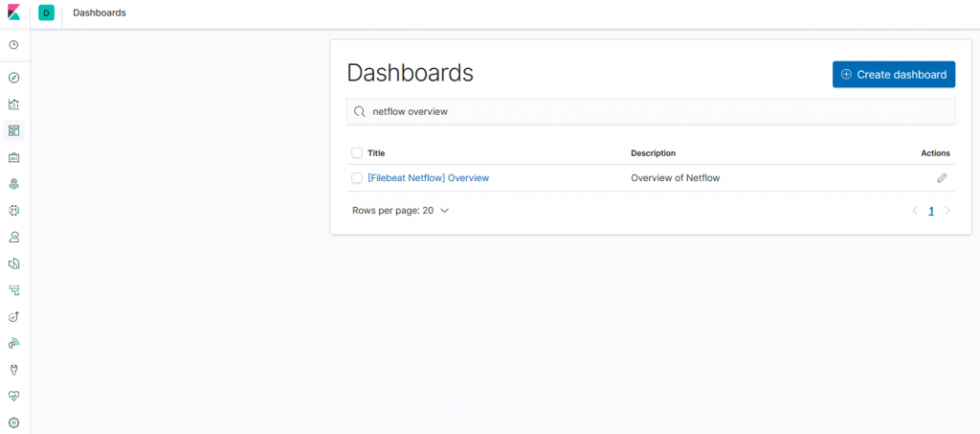Select all dashboards checkbox in header
Viewport: 980px width, 434px height.
point(357,152)
